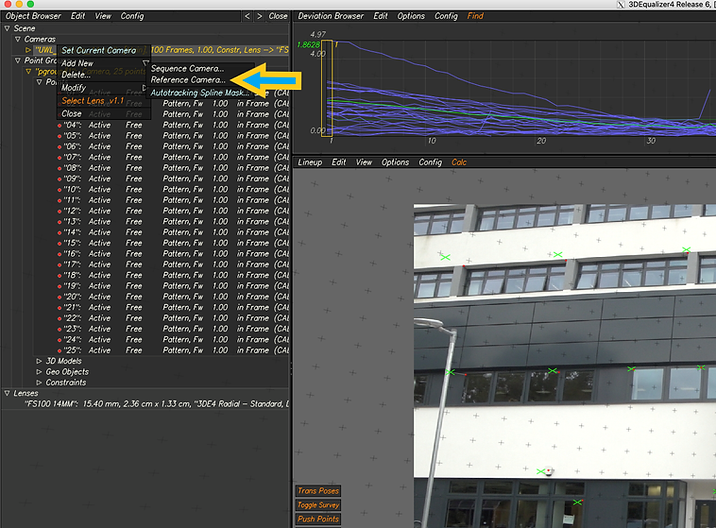Open the Lineup panel's Config menu

point(430,162)
